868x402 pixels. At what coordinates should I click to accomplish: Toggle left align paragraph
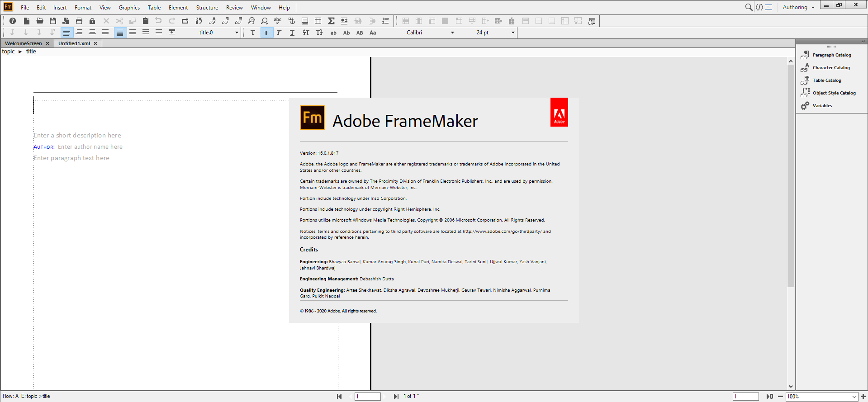click(66, 33)
